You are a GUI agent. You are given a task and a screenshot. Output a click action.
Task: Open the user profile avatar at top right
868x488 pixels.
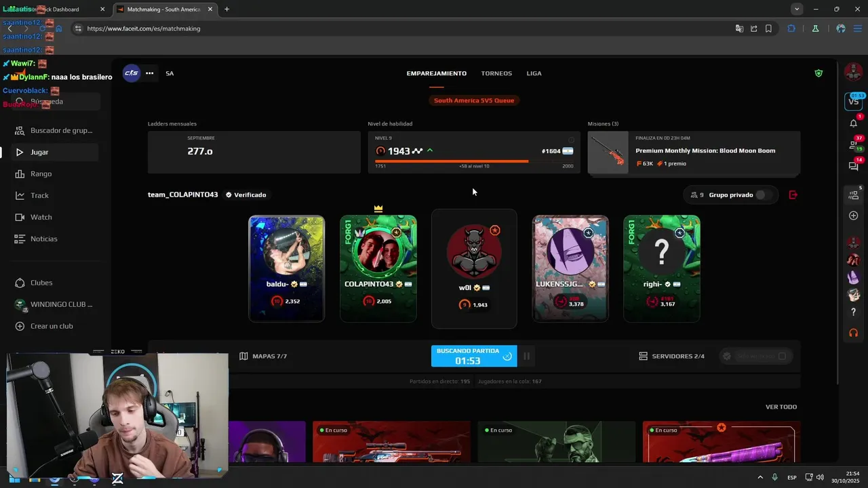tap(853, 71)
